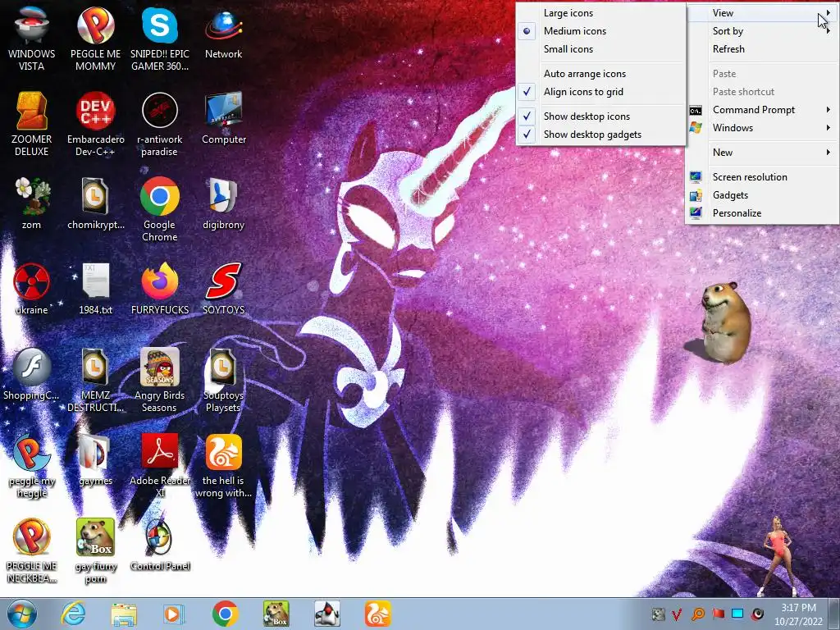Open the Java duke taskbar icon
The width and height of the screenshot is (840, 630).
pos(327,614)
